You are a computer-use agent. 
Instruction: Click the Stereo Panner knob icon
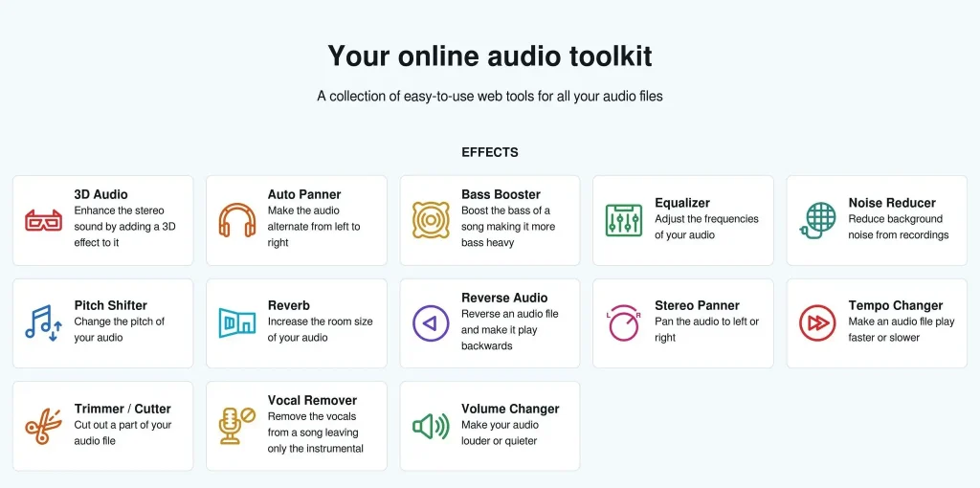point(624,323)
